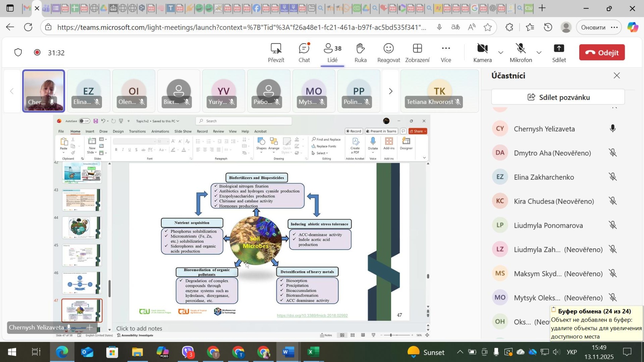Viewport: 644px width, 362px height.
Task: Close the Účastníci panel
Action: (x=616, y=75)
